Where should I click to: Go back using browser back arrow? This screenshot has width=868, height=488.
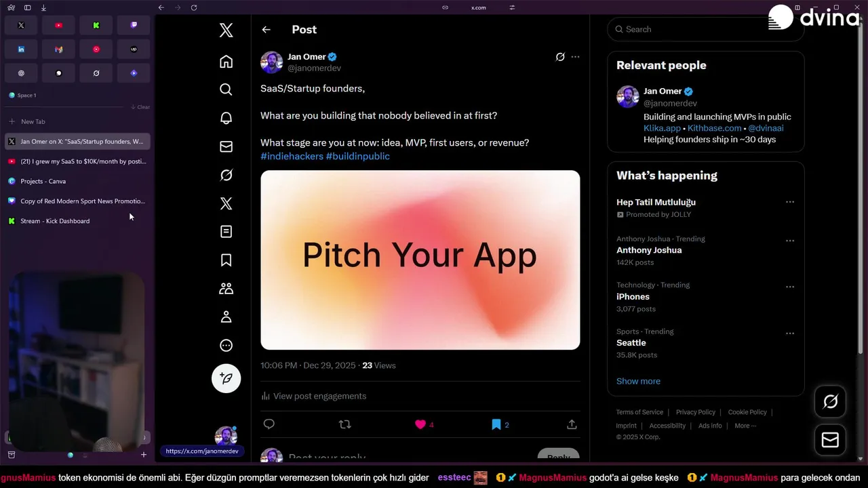[161, 7]
